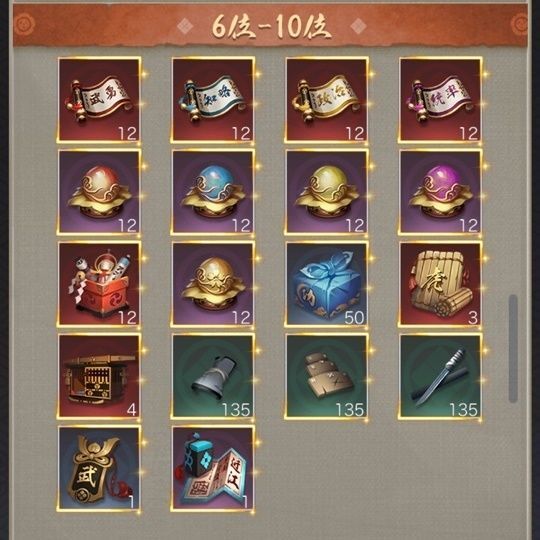This screenshot has width=540, height=540.
Task: Select the 知略 scroll reward icon
Action: pyautogui.click(x=213, y=100)
